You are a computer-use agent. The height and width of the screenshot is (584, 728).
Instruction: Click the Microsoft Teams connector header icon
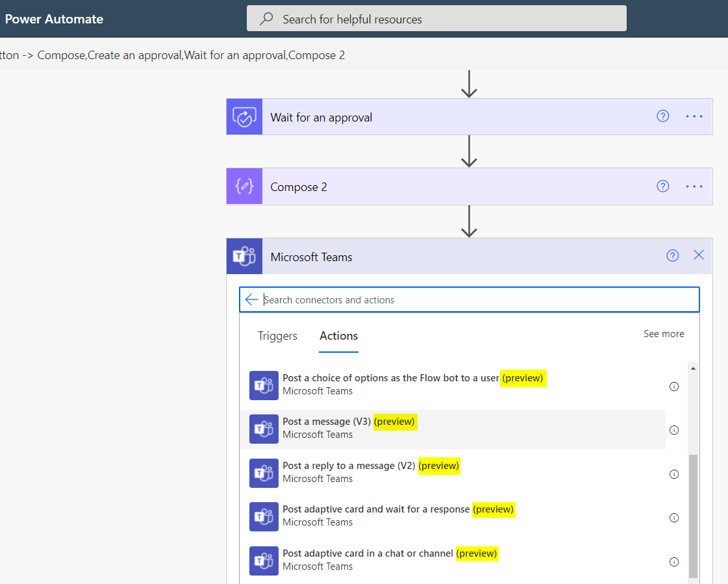[244, 257]
